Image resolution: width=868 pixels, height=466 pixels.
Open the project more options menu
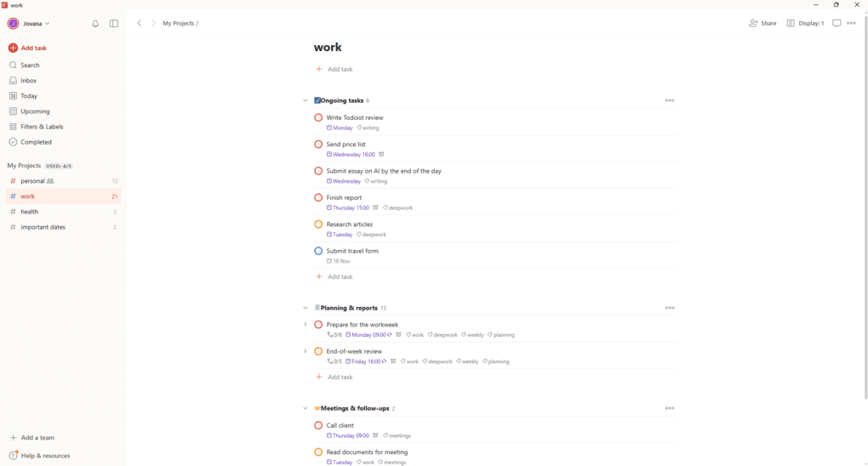851,23
